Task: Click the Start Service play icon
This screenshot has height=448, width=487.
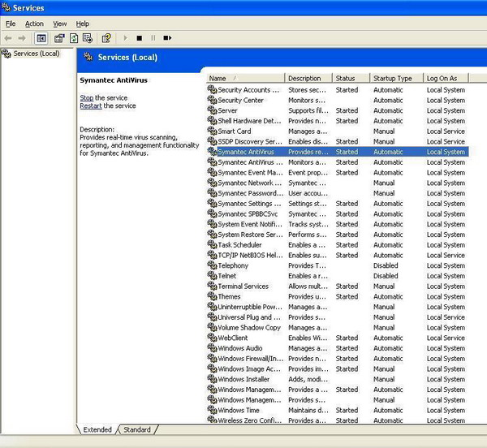Action: [125, 38]
